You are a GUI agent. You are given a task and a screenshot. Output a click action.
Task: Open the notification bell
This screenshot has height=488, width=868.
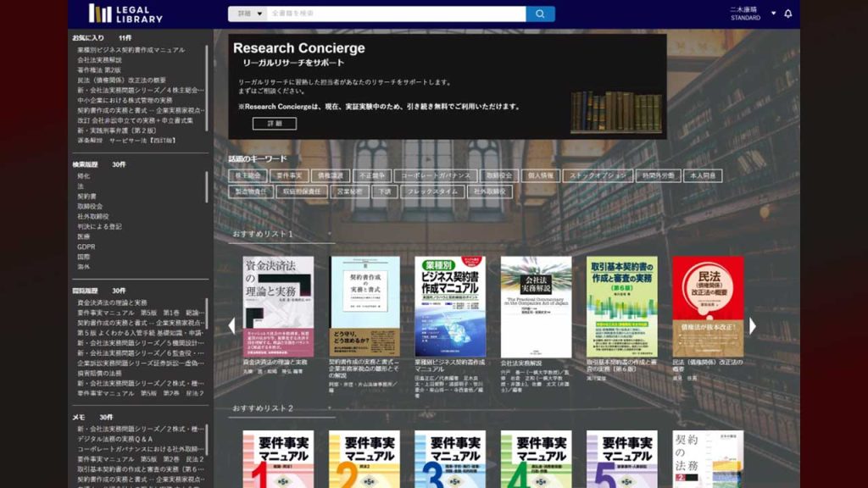click(x=787, y=14)
